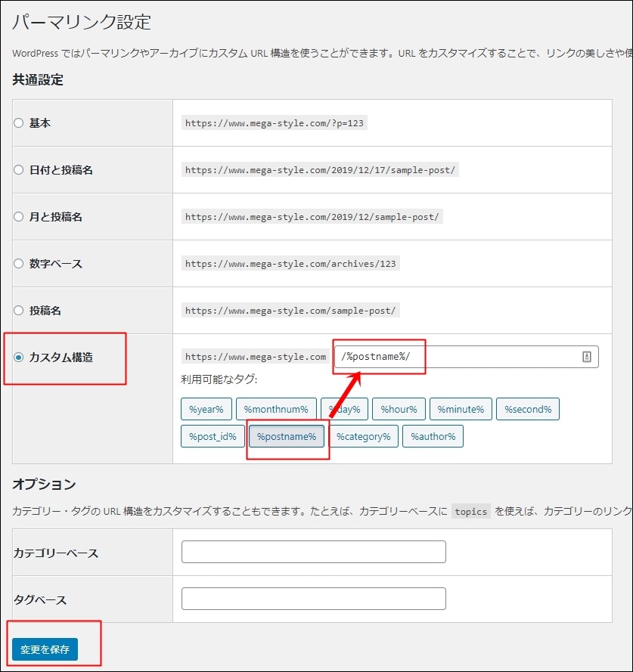
Task: Toggle the %postname% tag button
Action: [287, 436]
